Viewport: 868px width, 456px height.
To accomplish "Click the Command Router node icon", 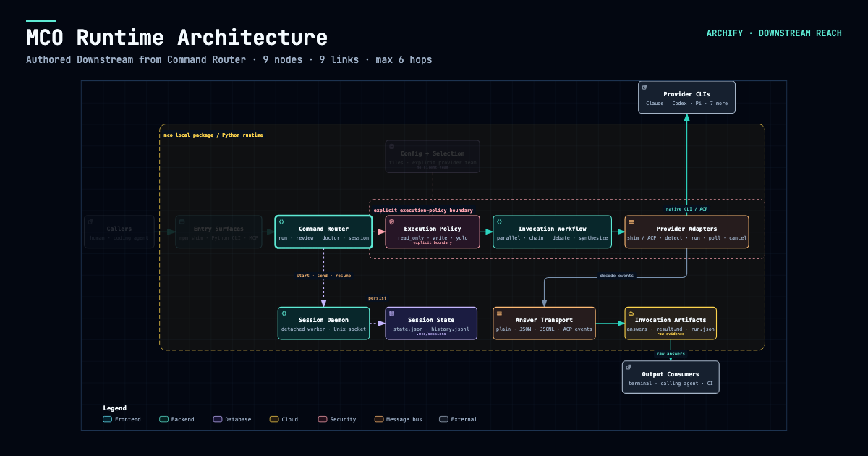I will point(281,221).
